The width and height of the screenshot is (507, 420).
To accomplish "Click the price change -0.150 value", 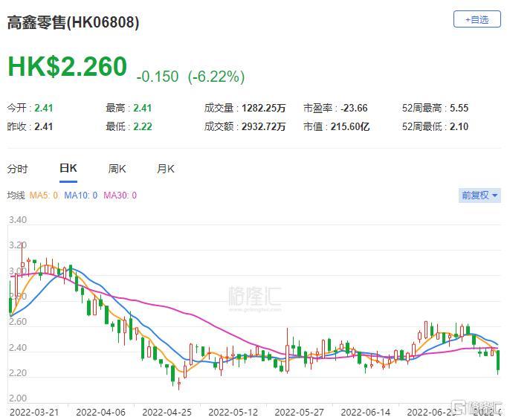I will 158,77.
